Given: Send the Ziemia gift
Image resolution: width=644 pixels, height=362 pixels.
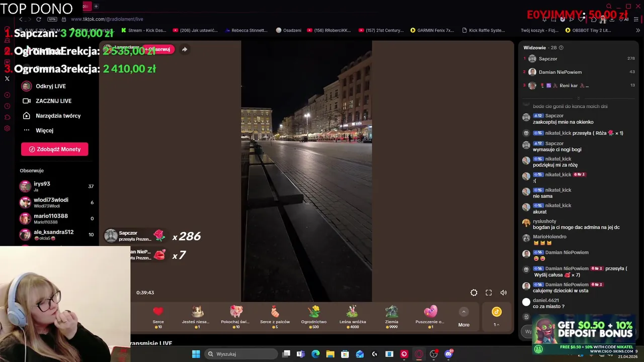Looking at the screenshot, I should click(391, 316).
